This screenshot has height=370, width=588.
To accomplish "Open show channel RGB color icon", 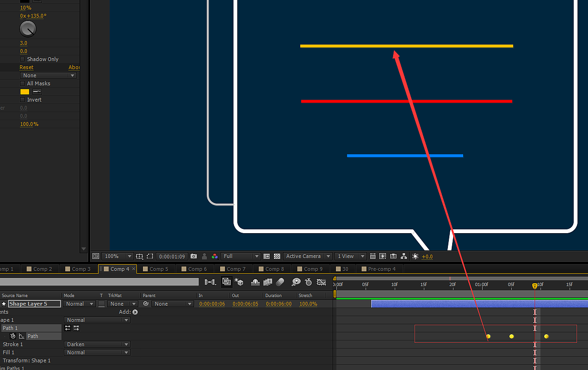I will tap(214, 256).
